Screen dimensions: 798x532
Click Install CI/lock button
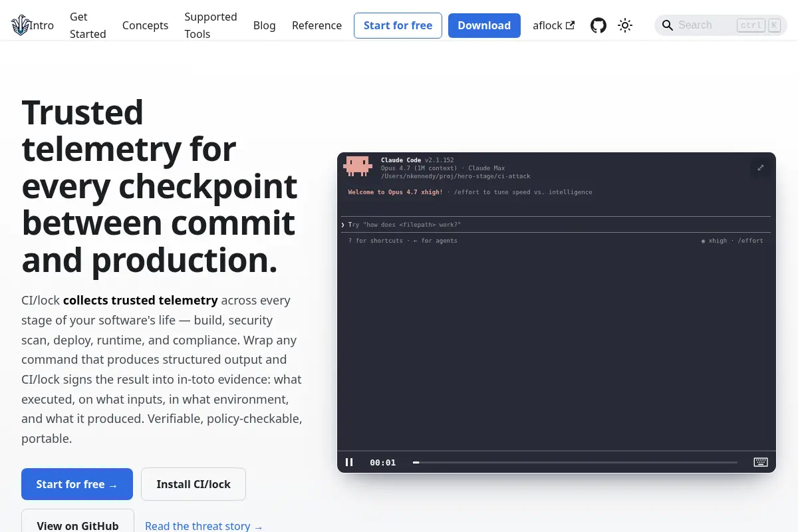194,484
